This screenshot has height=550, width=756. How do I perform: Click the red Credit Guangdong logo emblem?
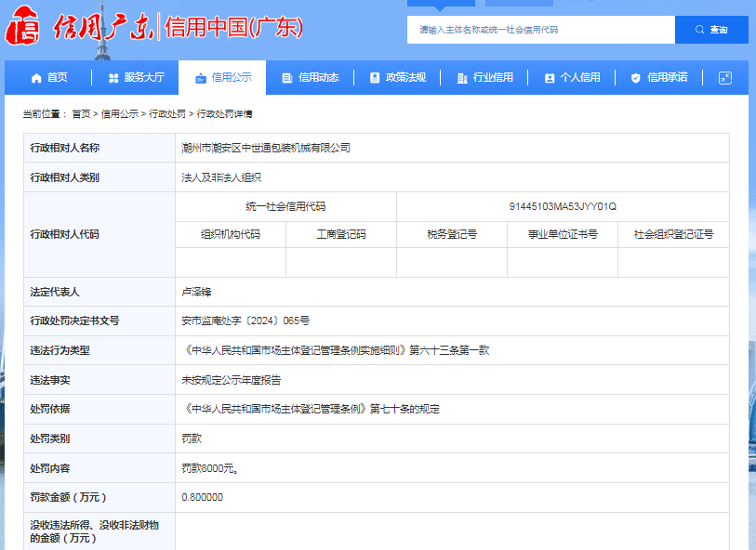tap(22, 26)
